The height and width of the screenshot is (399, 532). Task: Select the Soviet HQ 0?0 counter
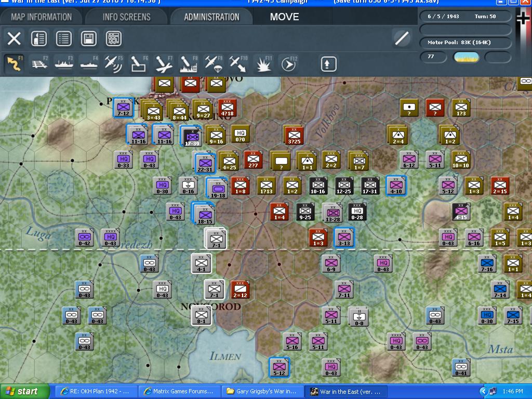pos(240,134)
